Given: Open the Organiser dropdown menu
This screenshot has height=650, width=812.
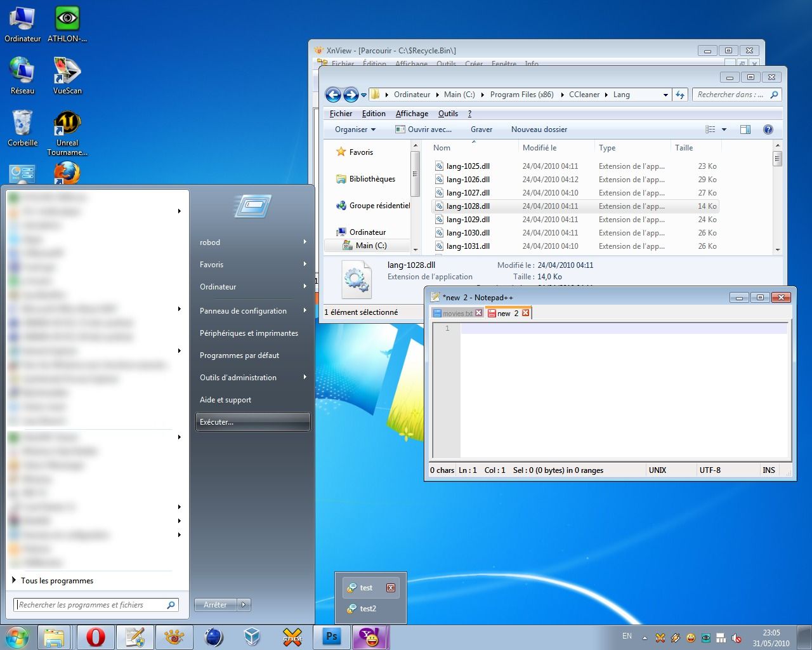Looking at the screenshot, I should [355, 129].
